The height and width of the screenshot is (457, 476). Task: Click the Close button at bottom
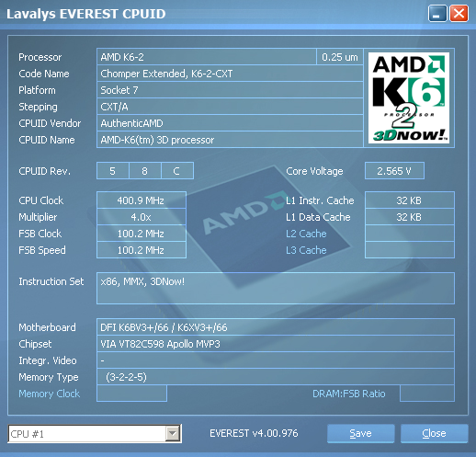click(434, 433)
